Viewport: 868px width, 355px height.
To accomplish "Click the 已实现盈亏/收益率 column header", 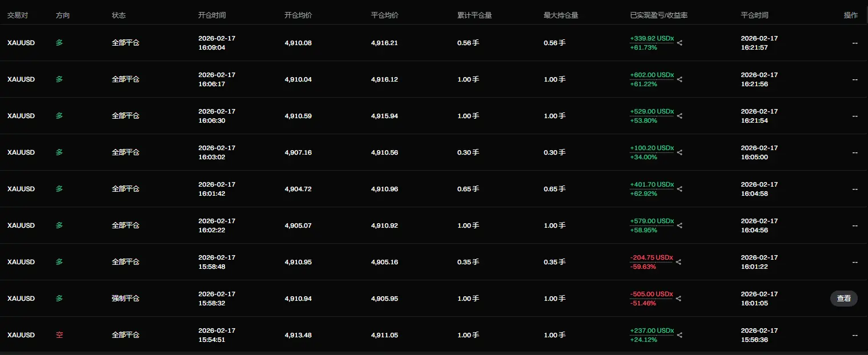I will (658, 15).
